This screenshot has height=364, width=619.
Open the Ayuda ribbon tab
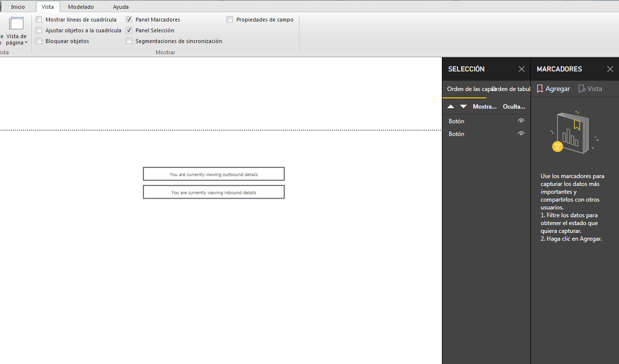(121, 7)
